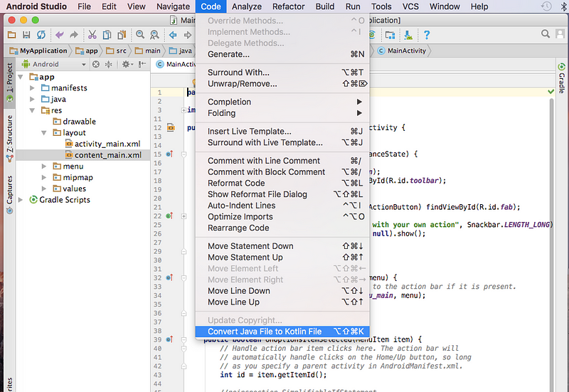Viewport: 569px width, 392px height.
Task: Expand the mipmap folder
Action: [x=44, y=177]
